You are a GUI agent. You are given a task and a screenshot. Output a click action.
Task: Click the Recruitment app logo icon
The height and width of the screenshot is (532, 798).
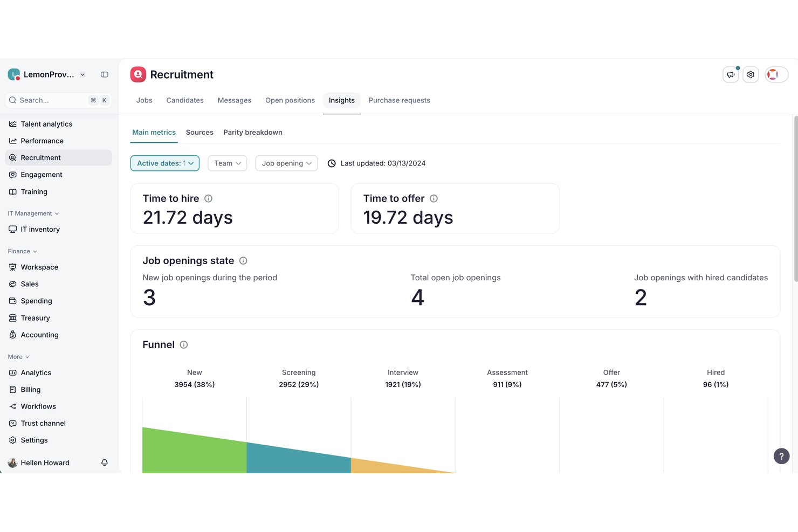[x=138, y=74]
